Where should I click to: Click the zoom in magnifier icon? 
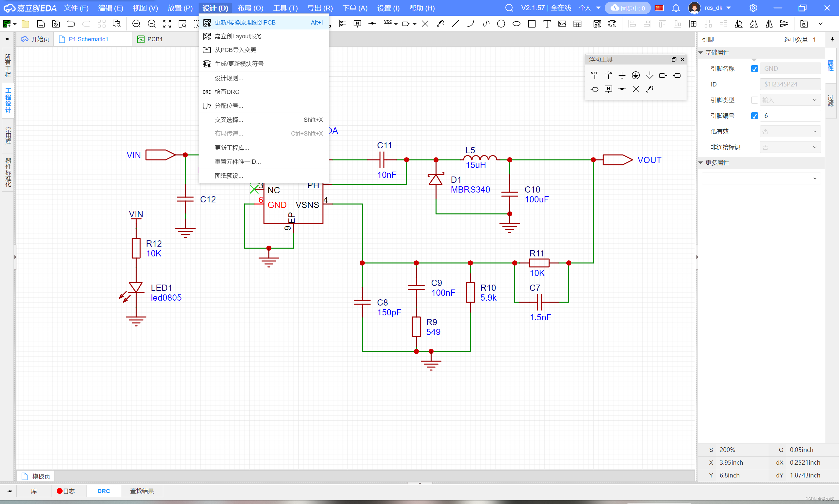click(x=136, y=24)
